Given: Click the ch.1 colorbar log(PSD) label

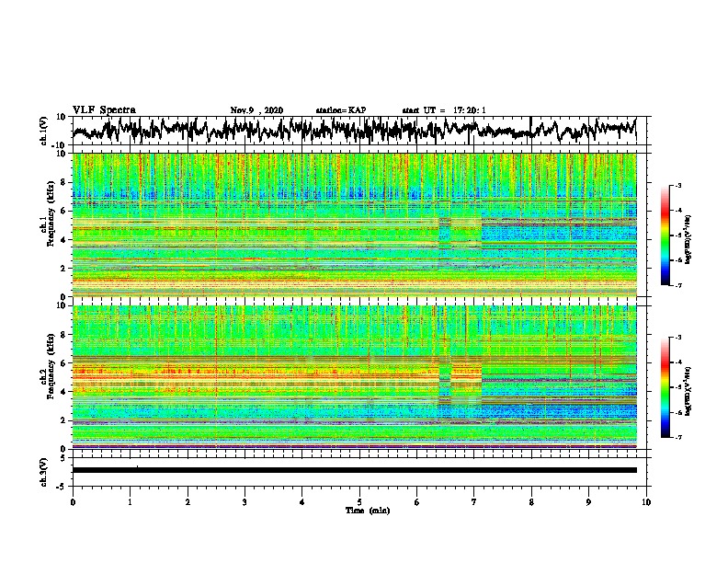Looking at the screenshot, I should 688,240.
